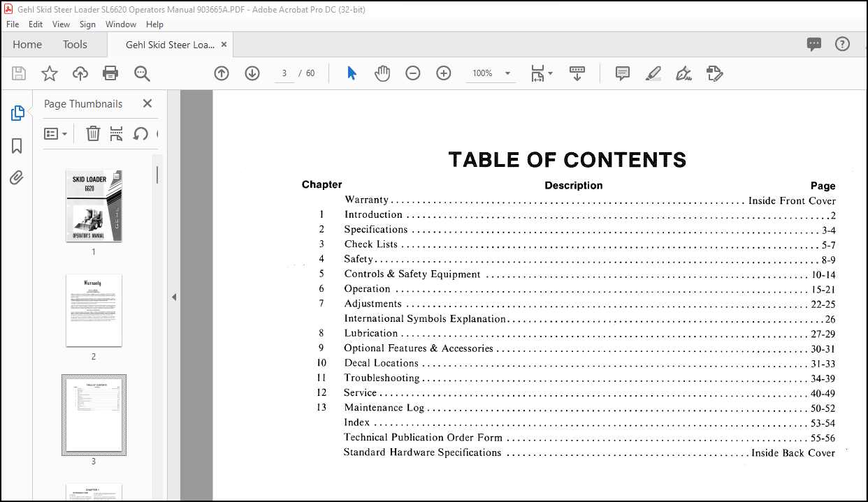Screen dimensions: 868x502
Task: Click the Maintenance Log entry
Action: (x=384, y=408)
